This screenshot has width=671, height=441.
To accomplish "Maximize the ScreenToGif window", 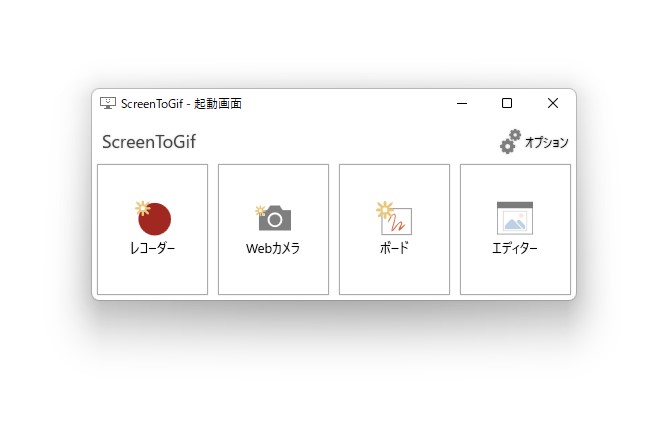I will click(x=507, y=104).
